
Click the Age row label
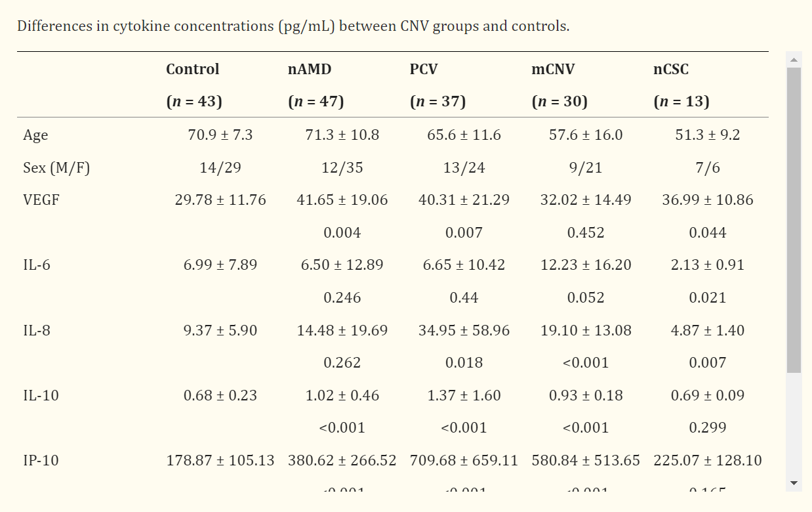[35, 135]
